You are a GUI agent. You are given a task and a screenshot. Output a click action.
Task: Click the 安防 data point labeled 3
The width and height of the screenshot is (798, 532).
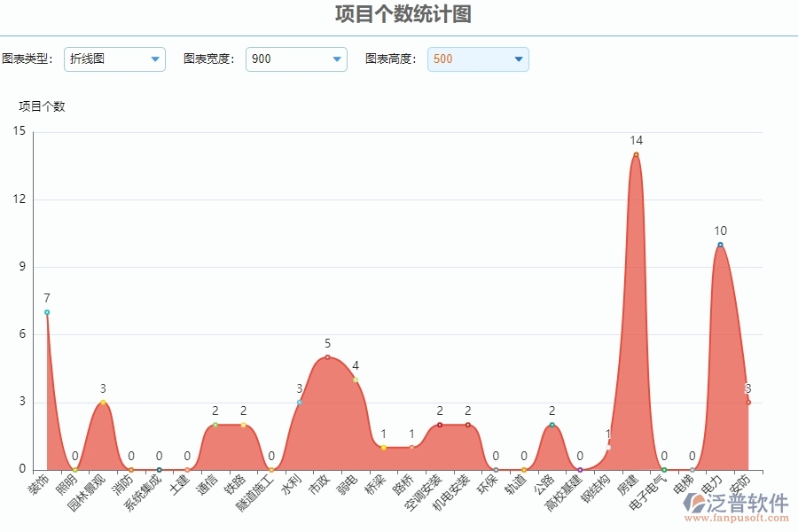747,401
